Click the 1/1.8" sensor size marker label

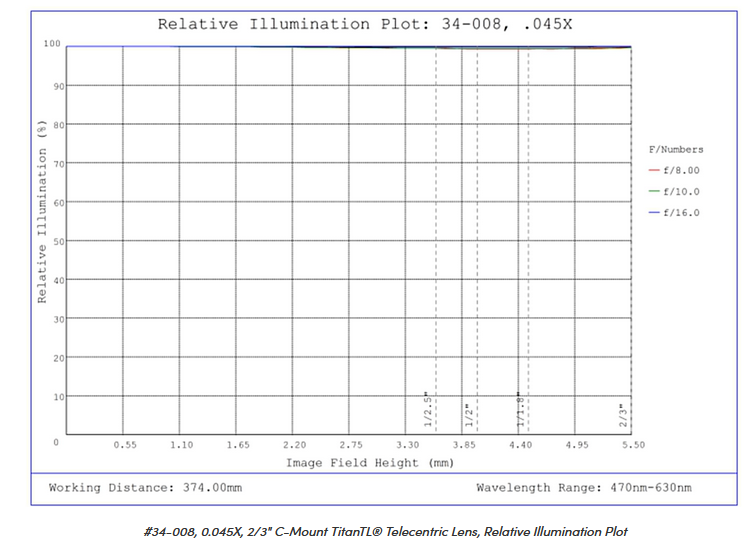pyautogui.click(x=521, y=408)
